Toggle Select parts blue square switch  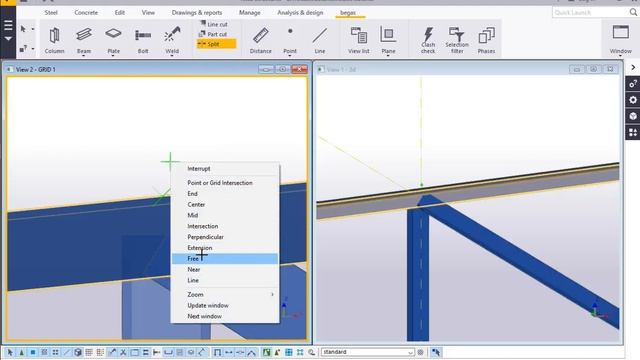33,352
